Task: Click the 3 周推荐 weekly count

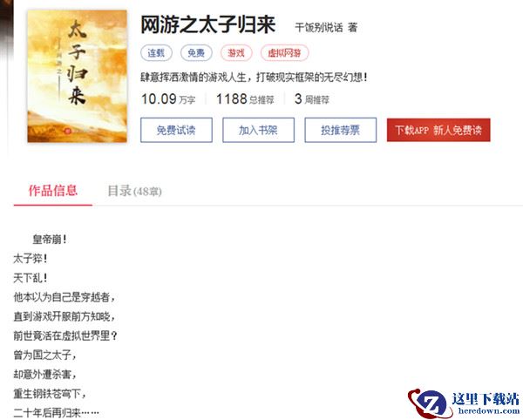Action: [311, 99]
